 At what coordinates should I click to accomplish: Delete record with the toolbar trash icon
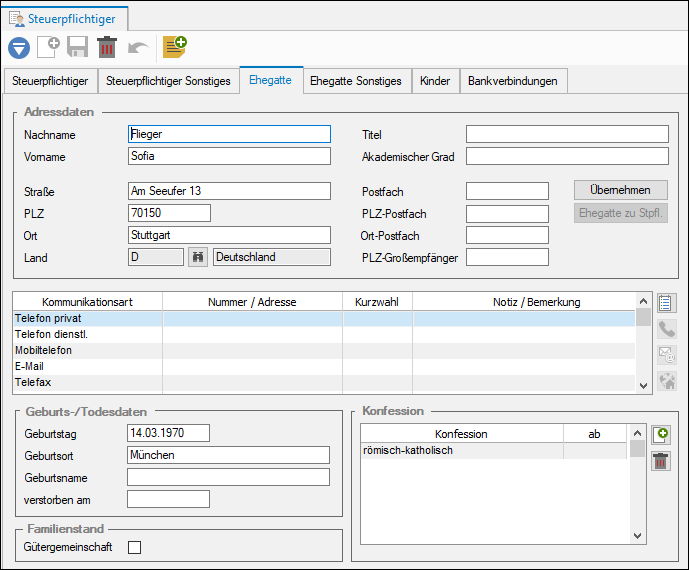point(107,47)
